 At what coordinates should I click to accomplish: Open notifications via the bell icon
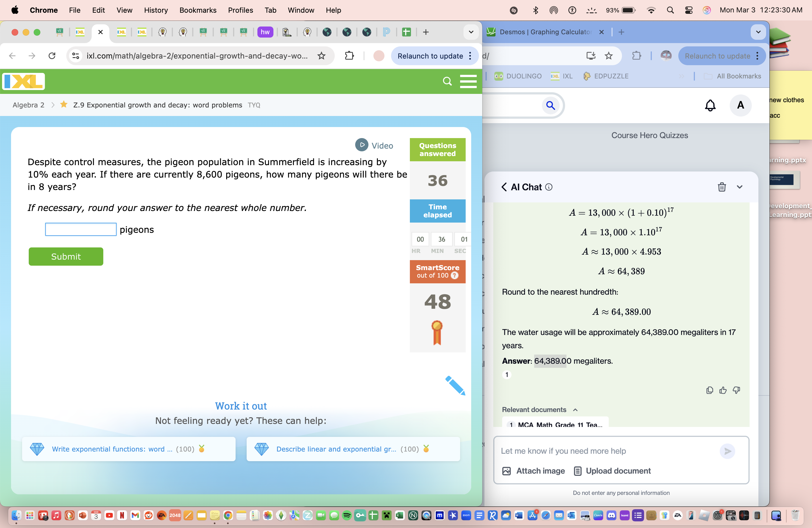coord(710,105)
